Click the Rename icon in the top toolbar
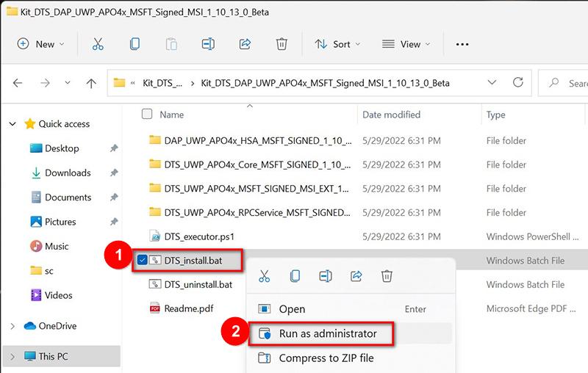Viewport: 588px width, 373px height. coord(208,44)
